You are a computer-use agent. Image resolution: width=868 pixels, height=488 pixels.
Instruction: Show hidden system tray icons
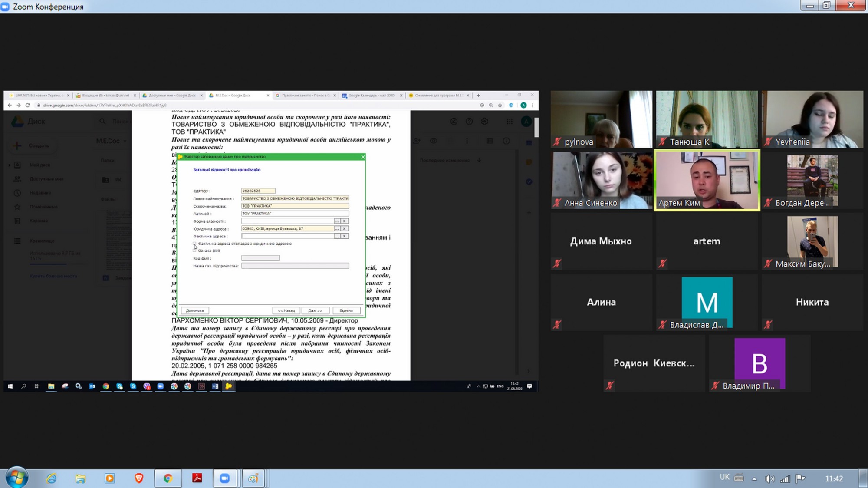(x=754, y=479)
